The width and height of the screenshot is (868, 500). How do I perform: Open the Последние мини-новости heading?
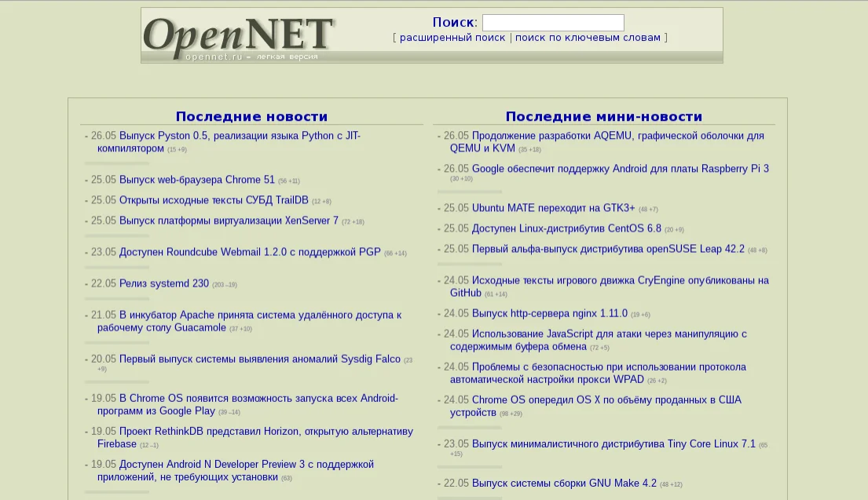click(604, 117)
